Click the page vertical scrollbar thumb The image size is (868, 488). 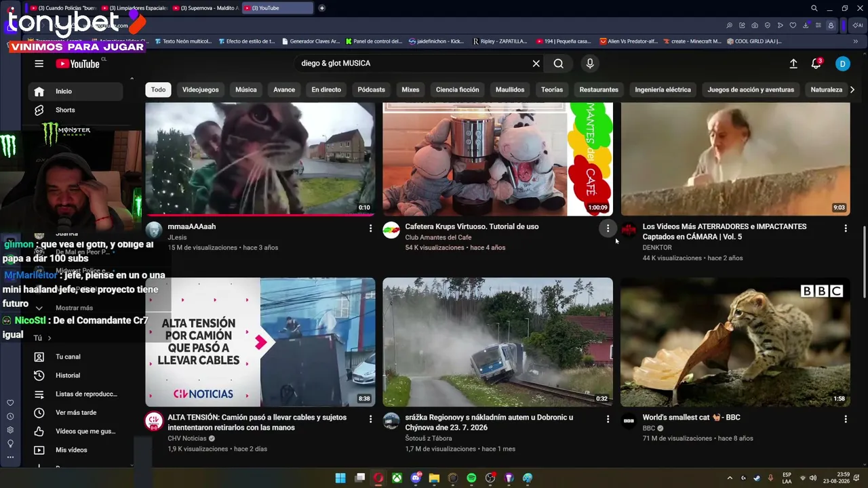pos(864,262)
